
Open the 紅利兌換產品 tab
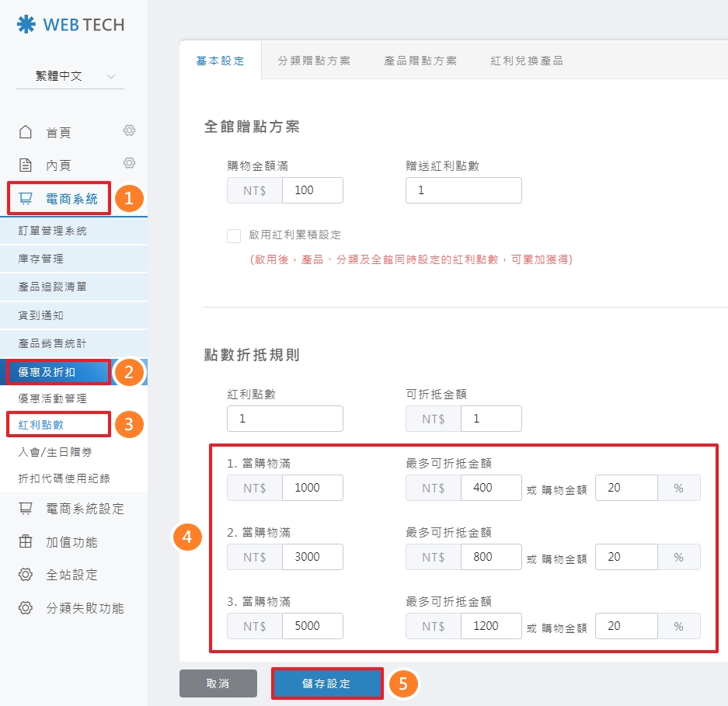(527, 61)
